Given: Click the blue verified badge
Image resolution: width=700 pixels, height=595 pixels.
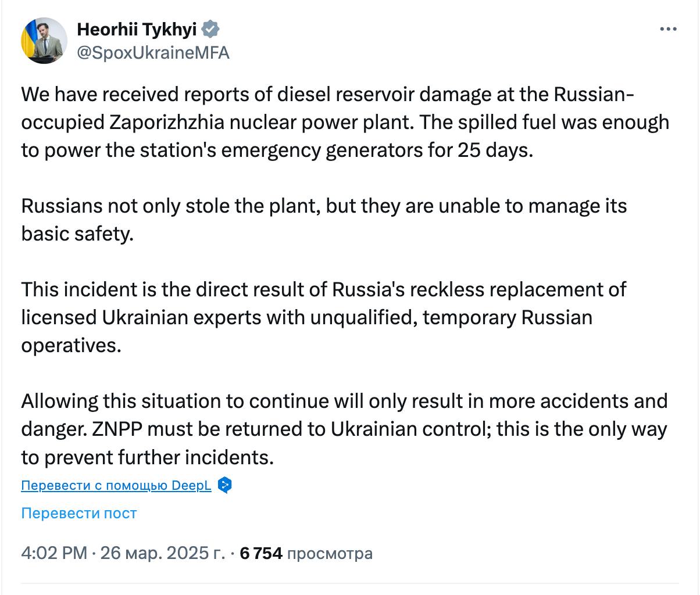Looking at the screenshot, I should [210, 28].
